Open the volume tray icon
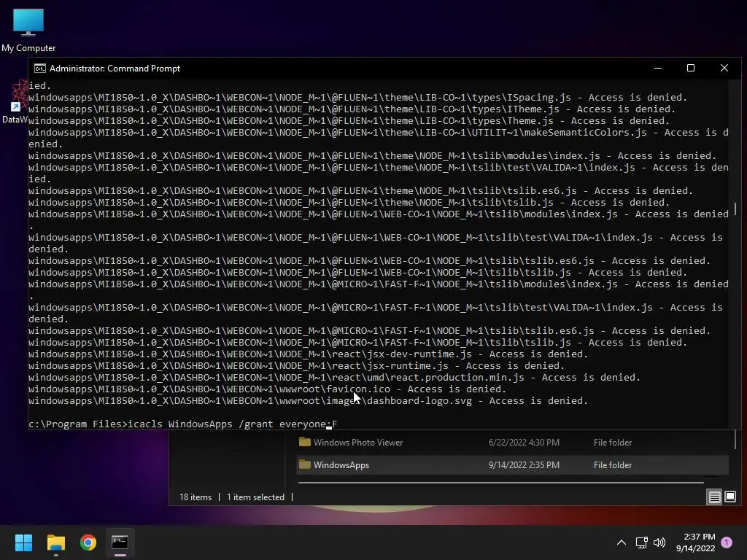Viewport: 747px width, 560px height. 659,542
